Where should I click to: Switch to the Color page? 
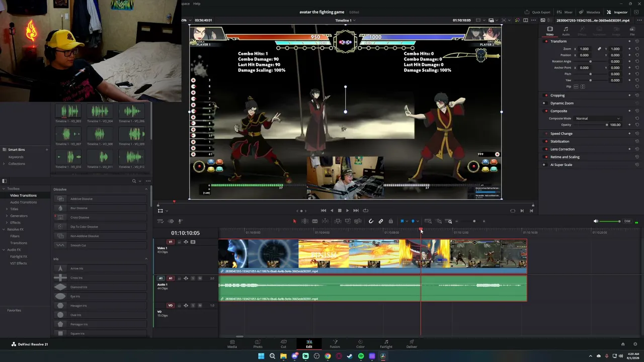[360, 344]
